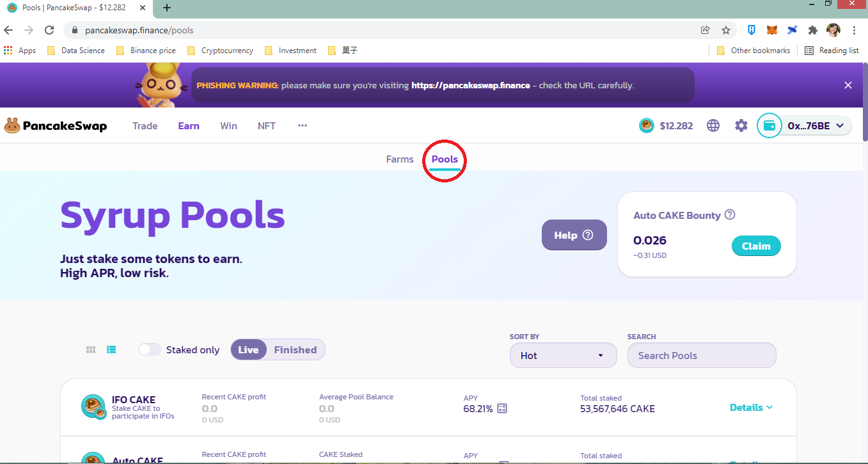Click the 53,567,646 CAKE total staked value

617,409
